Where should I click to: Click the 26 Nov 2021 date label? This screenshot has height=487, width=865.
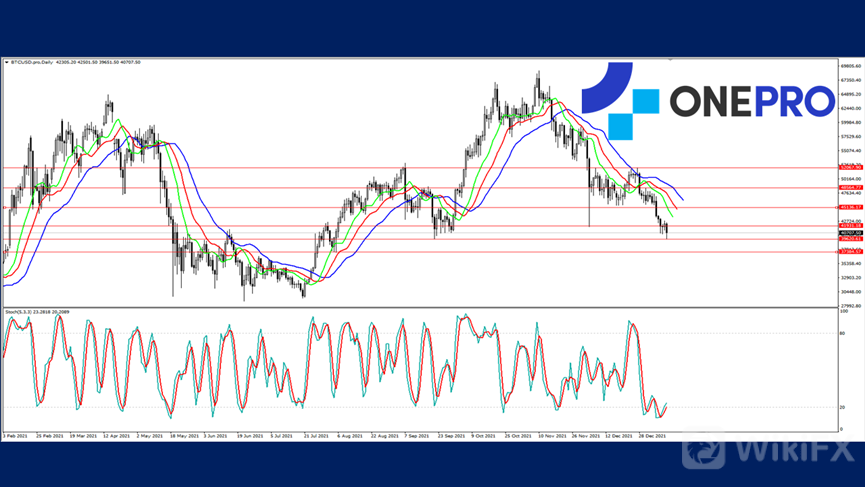586,436
